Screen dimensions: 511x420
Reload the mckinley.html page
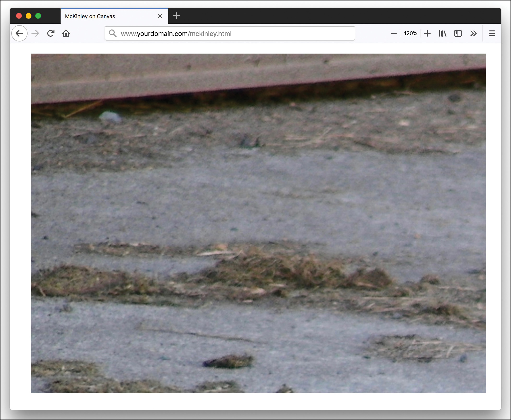coord(51,33)
